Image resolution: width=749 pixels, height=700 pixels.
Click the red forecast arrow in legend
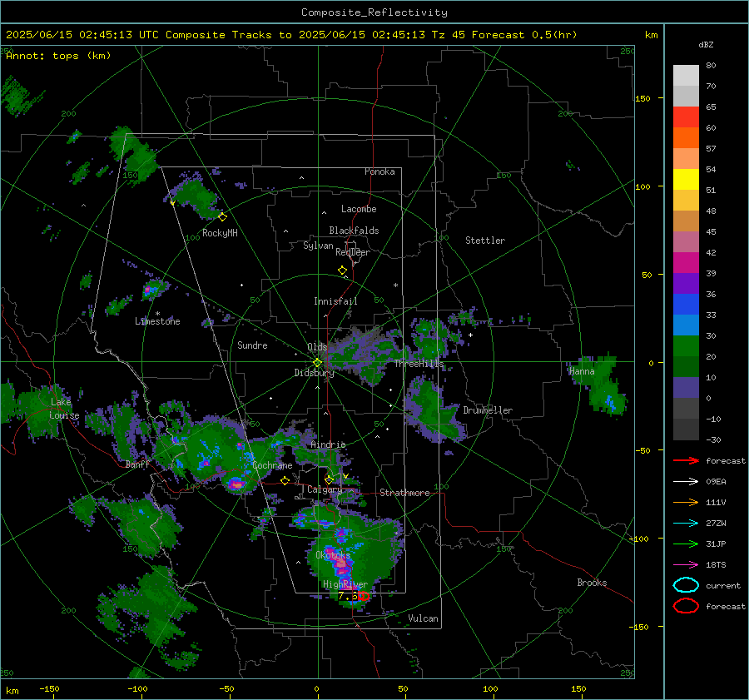point(686,460)
